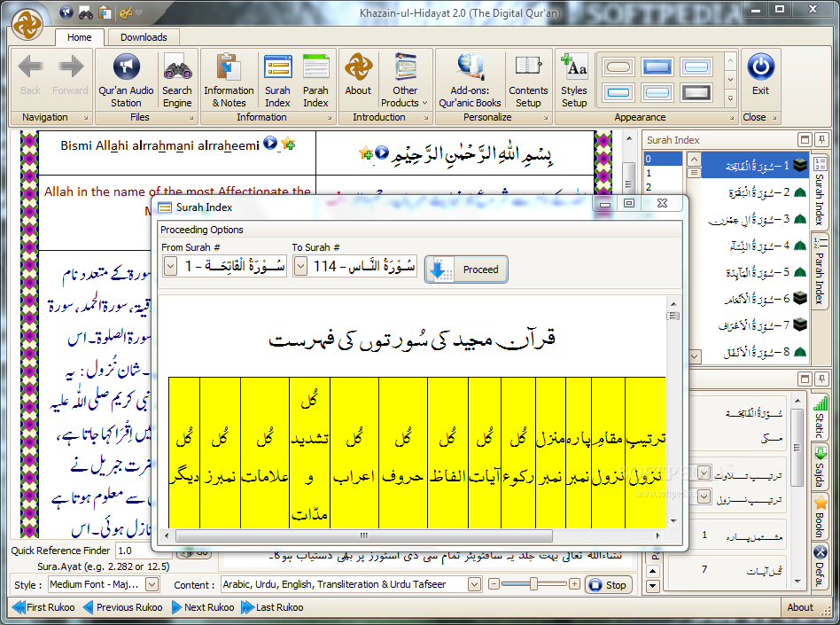Go to Previous Rukoo

tap(122, 607)
